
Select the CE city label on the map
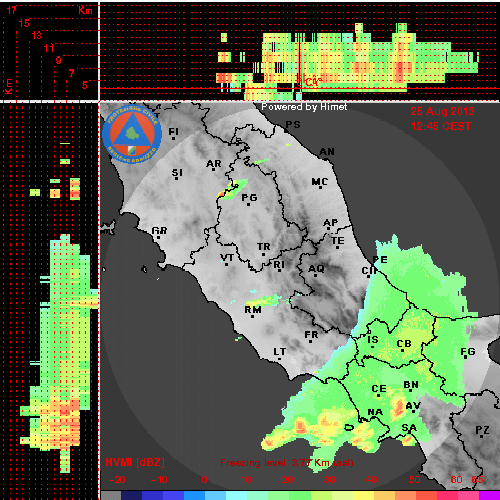point(379,389)
